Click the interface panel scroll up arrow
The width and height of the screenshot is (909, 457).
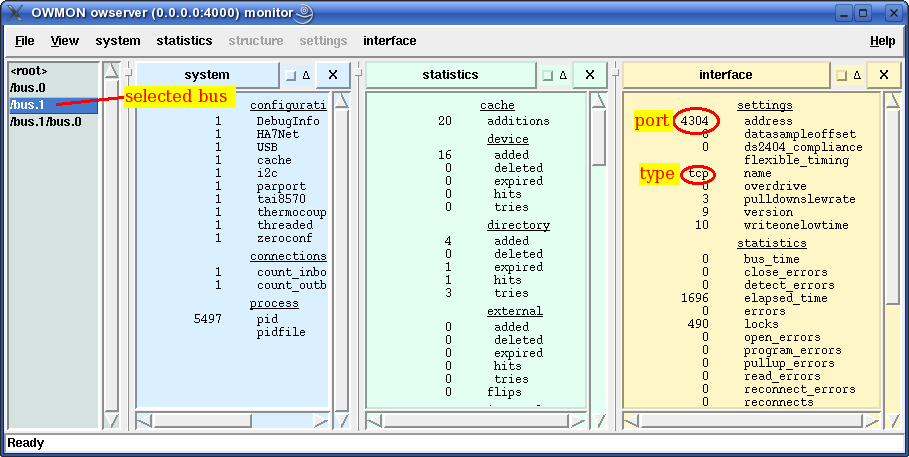(x=893, y=100)
